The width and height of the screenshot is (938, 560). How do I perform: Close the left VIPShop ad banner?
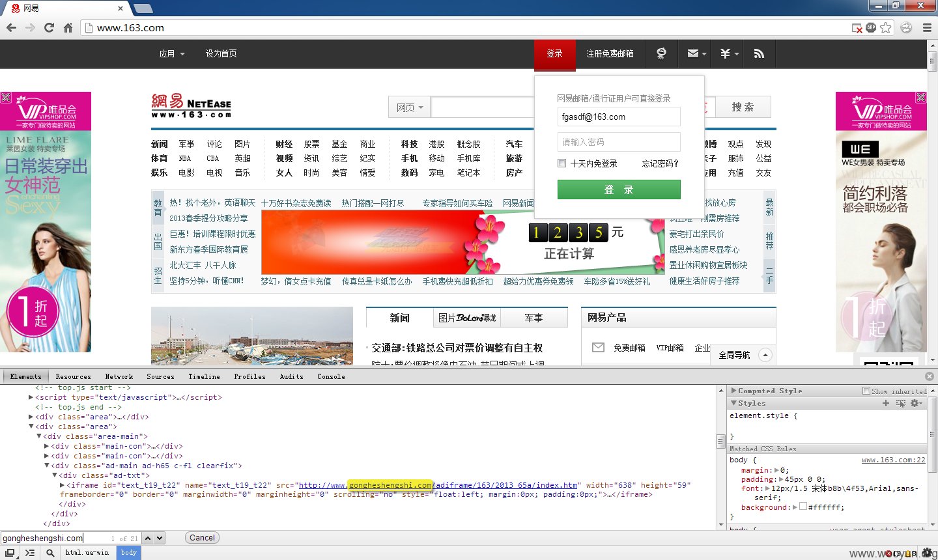6,98
